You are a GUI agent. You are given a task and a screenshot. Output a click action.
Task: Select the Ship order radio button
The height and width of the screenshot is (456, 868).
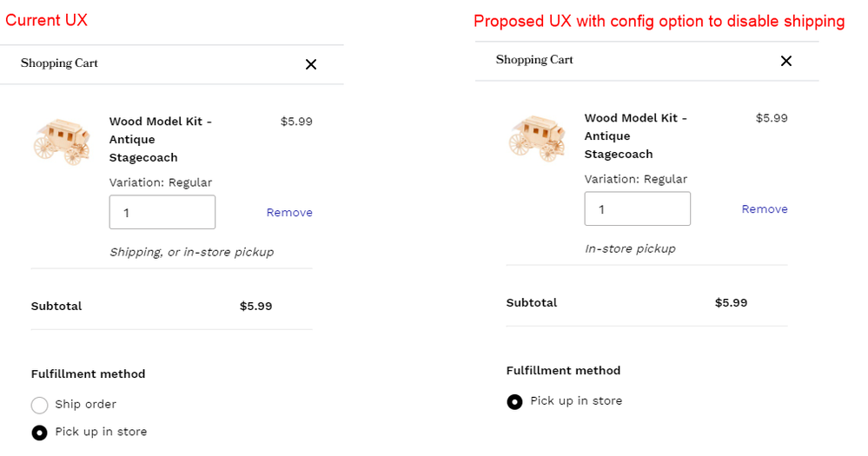point(40,405)
